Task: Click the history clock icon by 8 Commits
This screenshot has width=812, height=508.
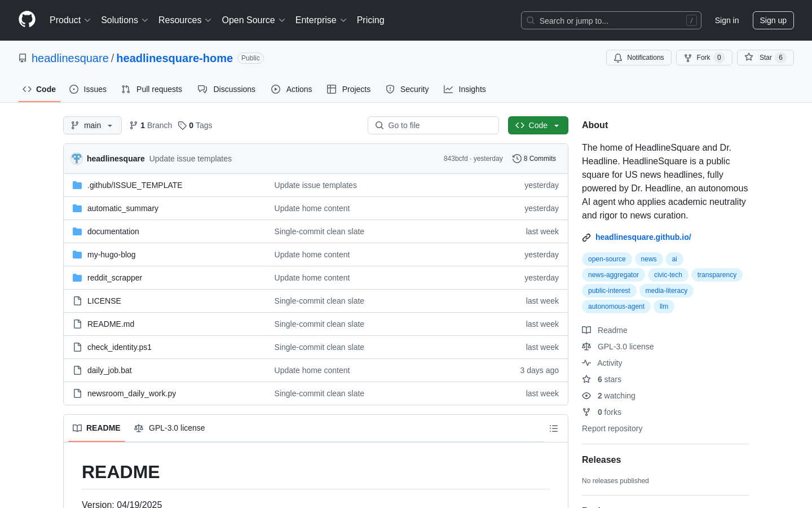Action: (x=517, y=159)
